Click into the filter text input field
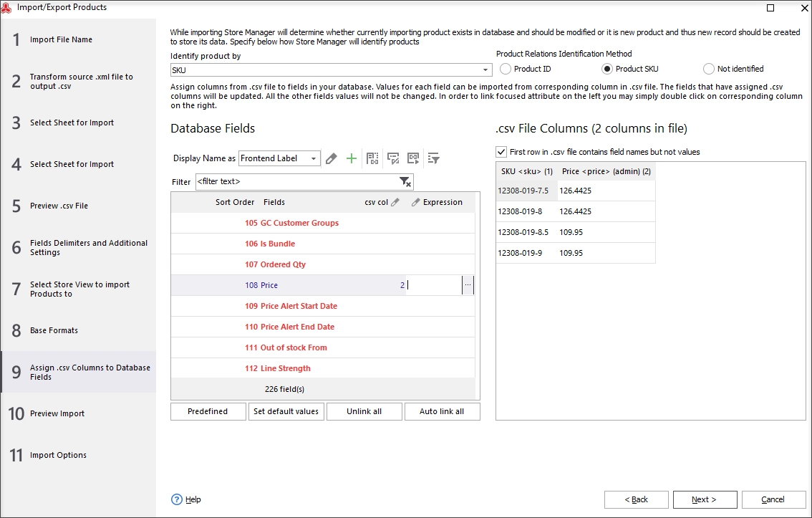Viewport: 812px width, 518px height. pyautogui.click(x=296, y=182)
